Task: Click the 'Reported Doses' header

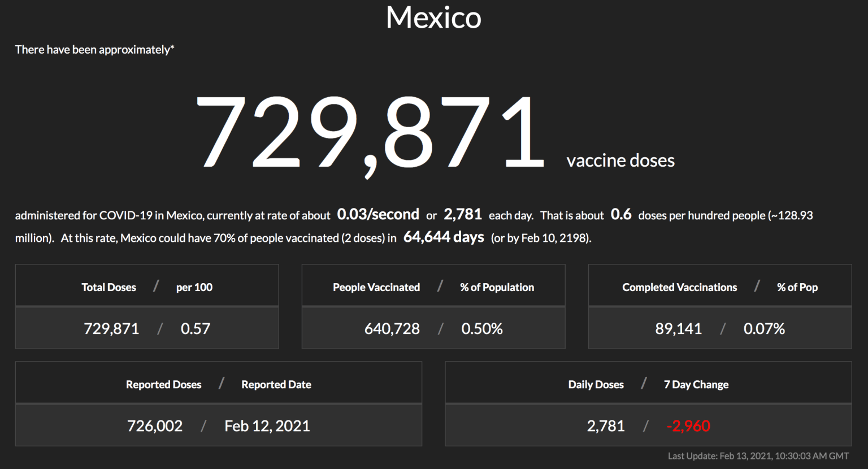Action: pyautogui.click(x=163, y=385)
